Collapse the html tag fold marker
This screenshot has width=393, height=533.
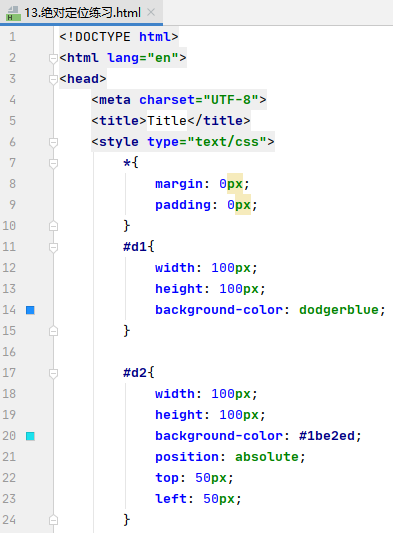(x=53, y=58)
